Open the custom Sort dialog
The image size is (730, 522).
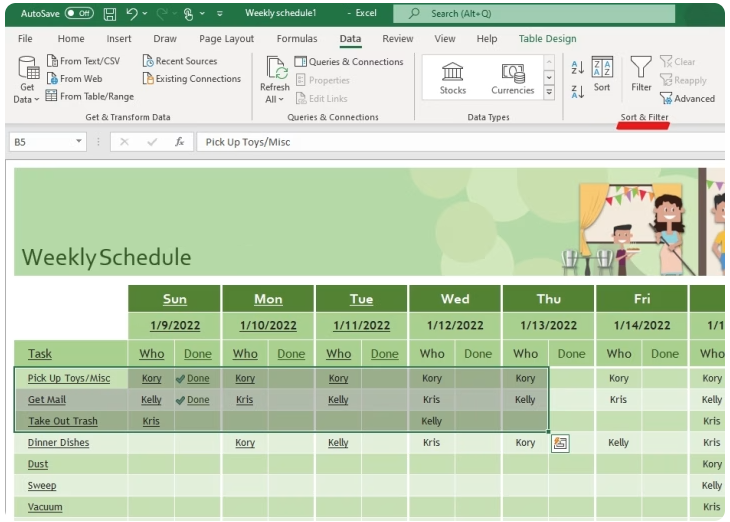coord(602,74)
